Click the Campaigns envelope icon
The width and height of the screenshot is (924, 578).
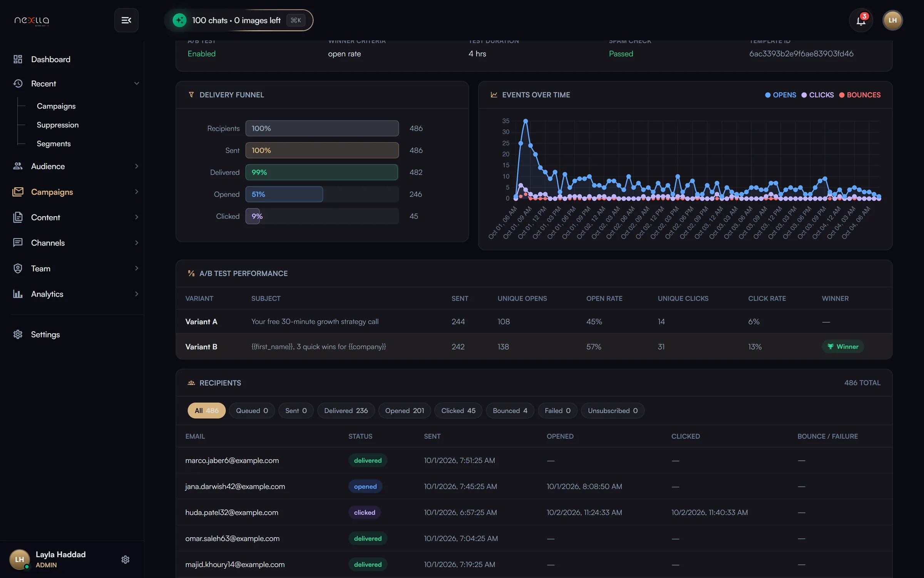point(18,192)
